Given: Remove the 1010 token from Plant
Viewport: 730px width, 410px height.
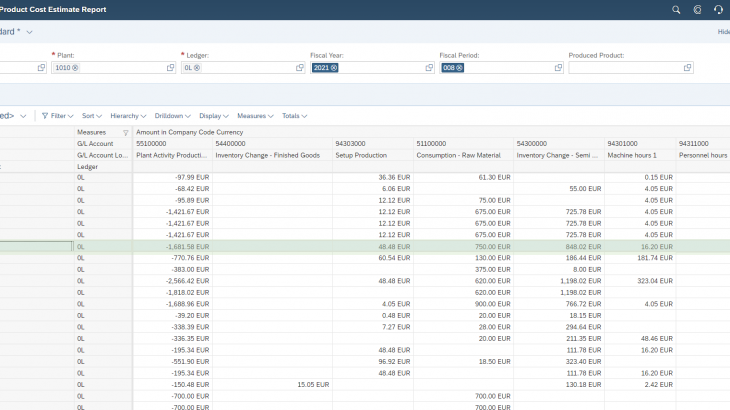Looking at the screenshot, I should coord(75,68).
